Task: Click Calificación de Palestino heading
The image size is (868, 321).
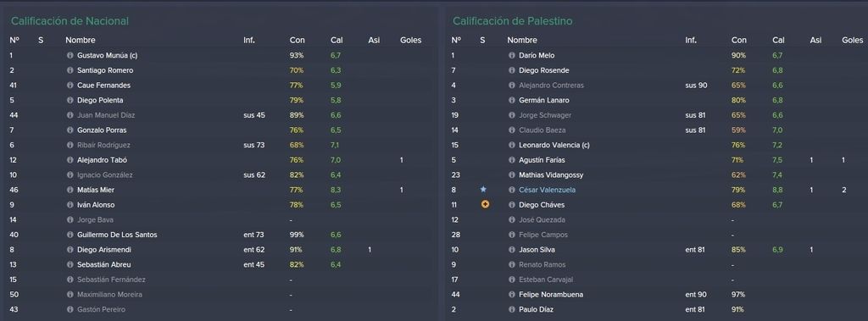Action: [x=513, y=21]
